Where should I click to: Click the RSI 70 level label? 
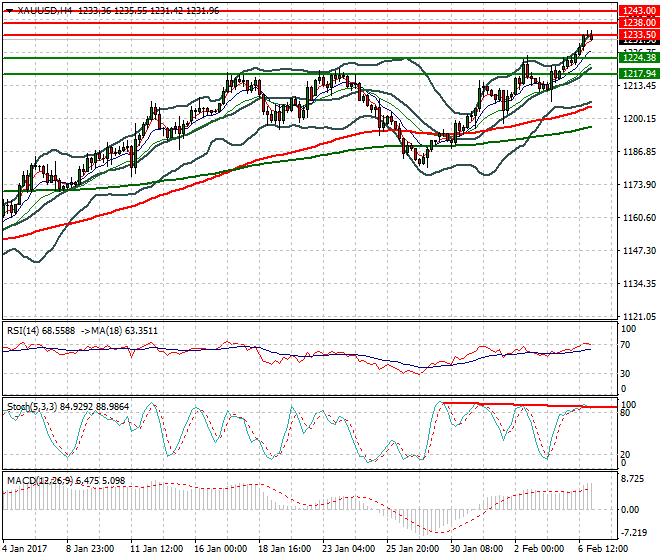click(x=625, y=345)
